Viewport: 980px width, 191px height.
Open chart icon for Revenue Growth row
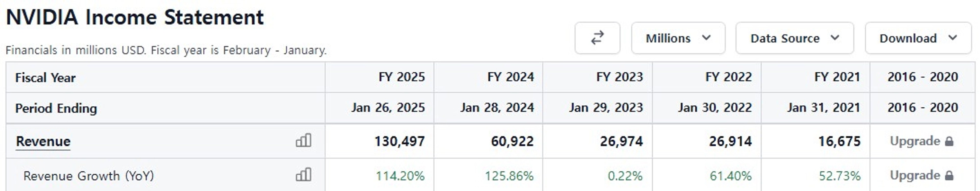304,175
